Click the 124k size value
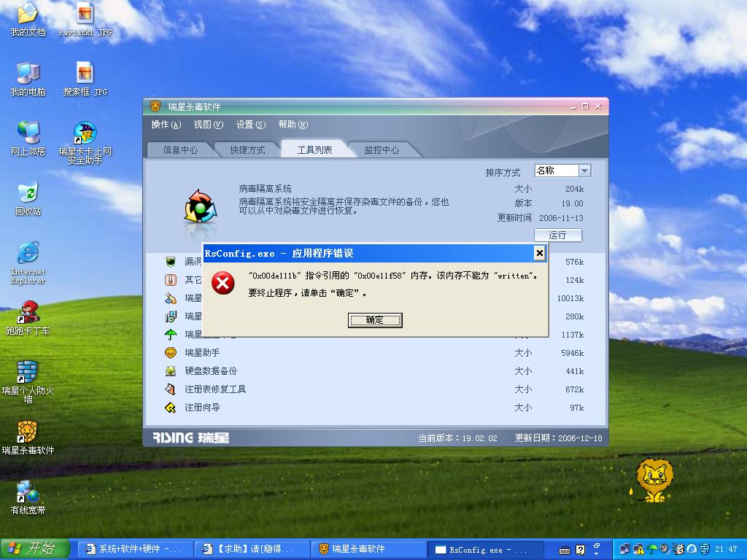Screen dimensions: 747x560 click(575, 280)
